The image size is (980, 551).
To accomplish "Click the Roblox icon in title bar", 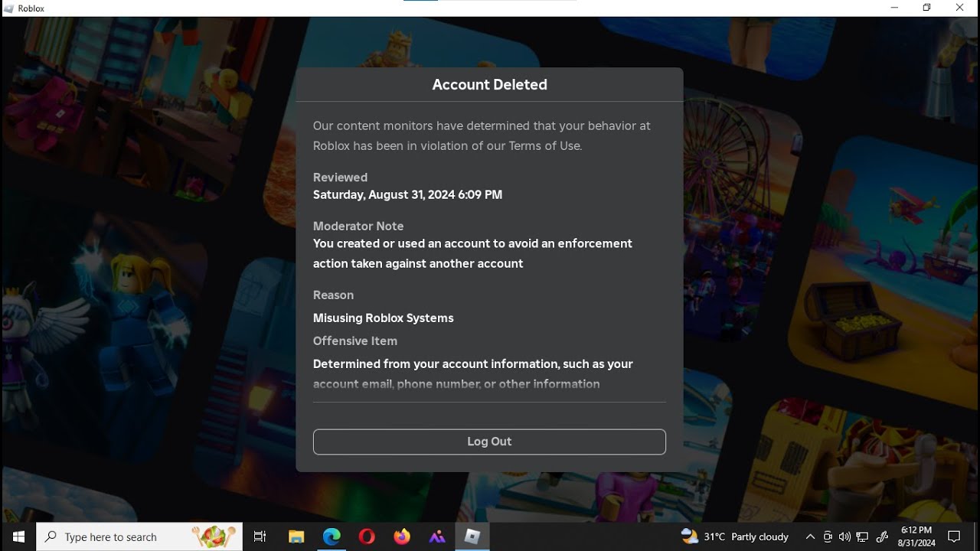I will pyautogui.click(x=9, y=8).
